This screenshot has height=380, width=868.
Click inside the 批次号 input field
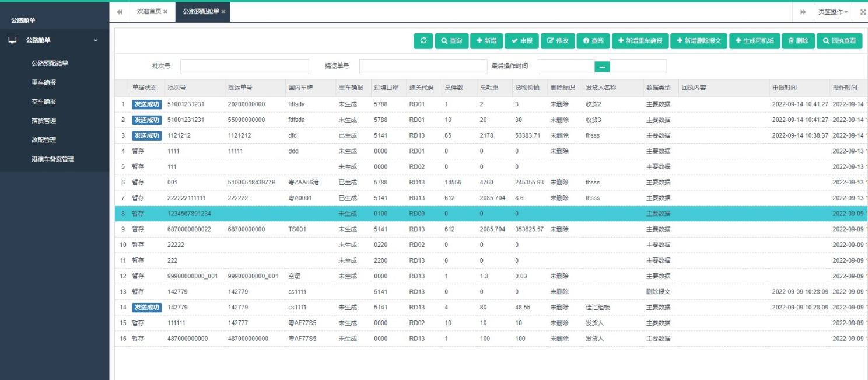click(245, 67)
